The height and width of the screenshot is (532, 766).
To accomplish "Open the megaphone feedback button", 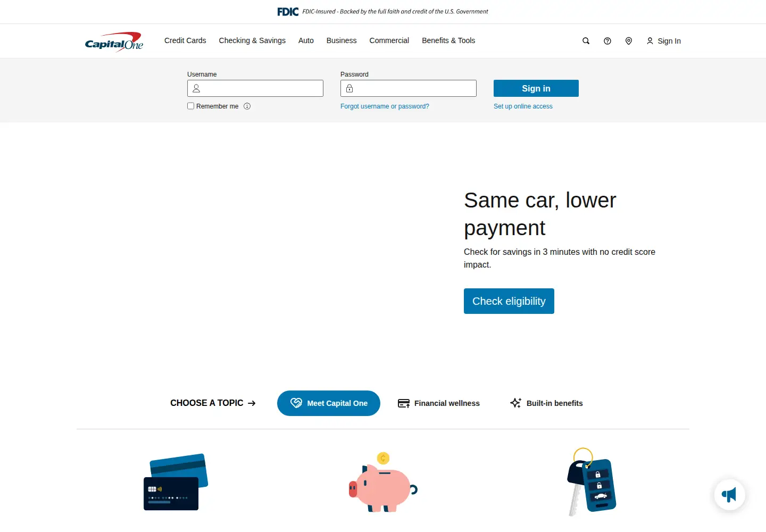I will 729,495.
